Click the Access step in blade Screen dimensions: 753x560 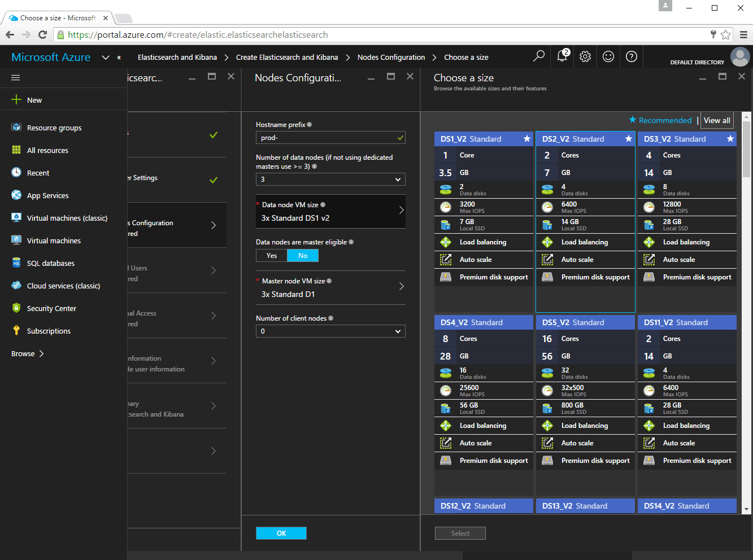coord(177,316)
